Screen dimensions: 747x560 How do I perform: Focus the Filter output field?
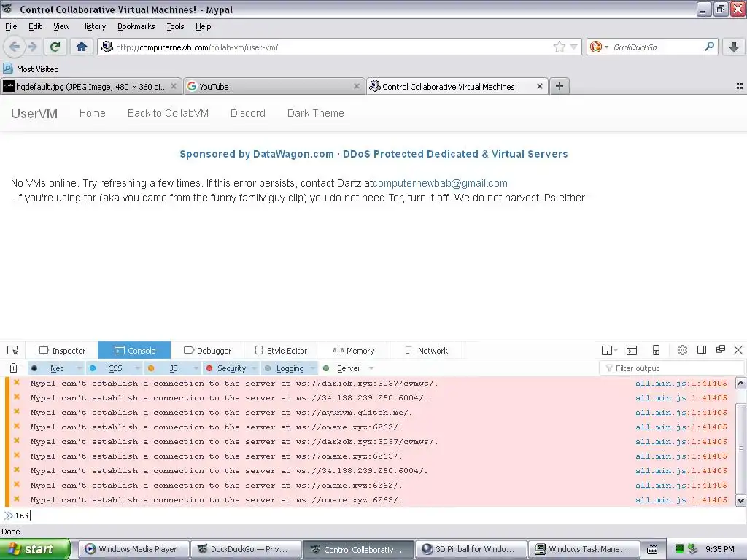coord(671,368)
